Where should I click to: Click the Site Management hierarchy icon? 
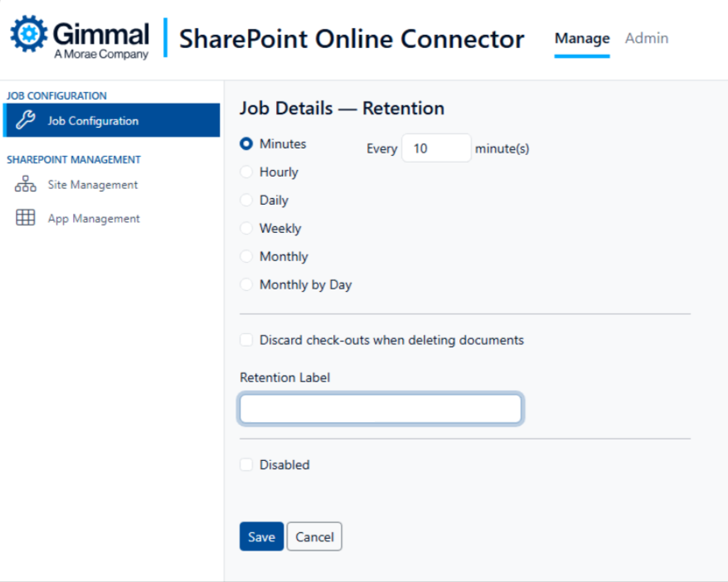coord(26,185)
